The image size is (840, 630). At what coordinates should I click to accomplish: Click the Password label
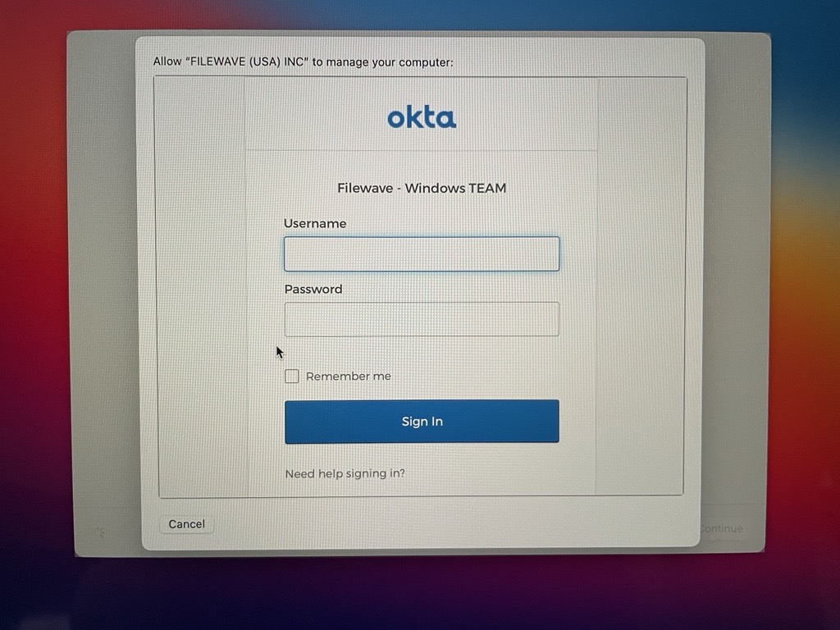(313, 290)
